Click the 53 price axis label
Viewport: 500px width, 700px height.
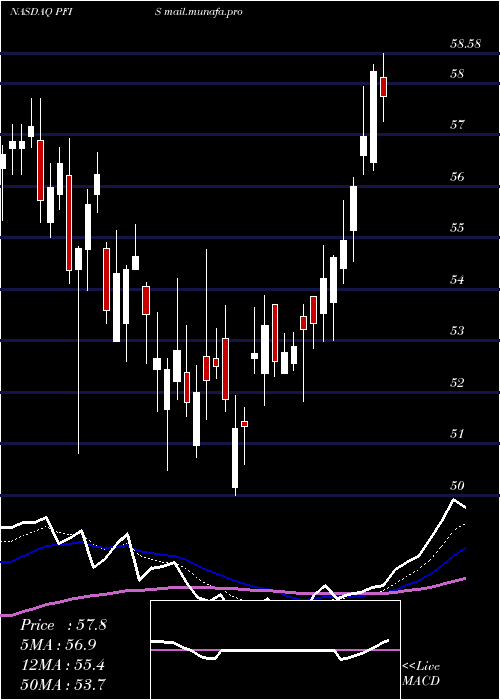457,331
